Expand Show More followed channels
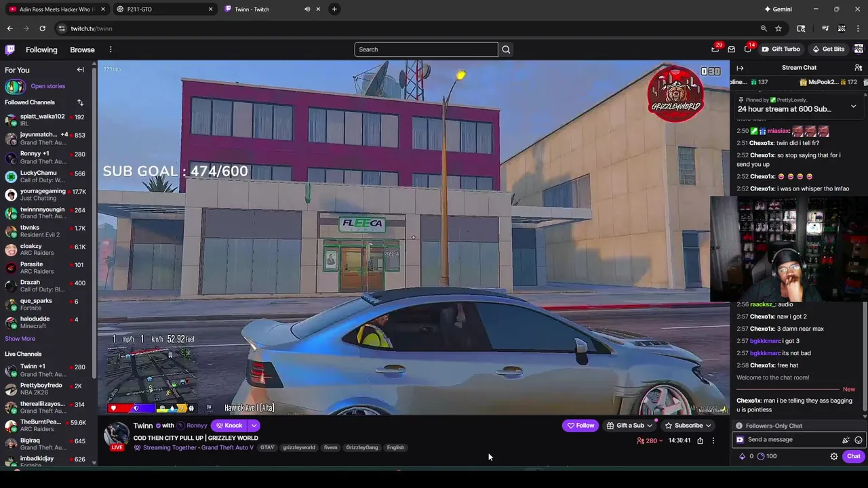Image resolution: width=868 pixels, height=488 pixels. point(20,339)
